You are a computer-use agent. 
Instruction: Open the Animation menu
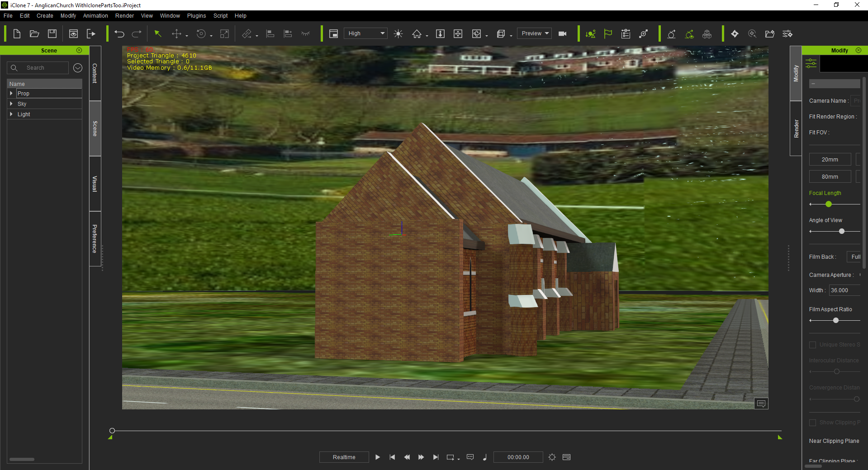pos(95,16)
